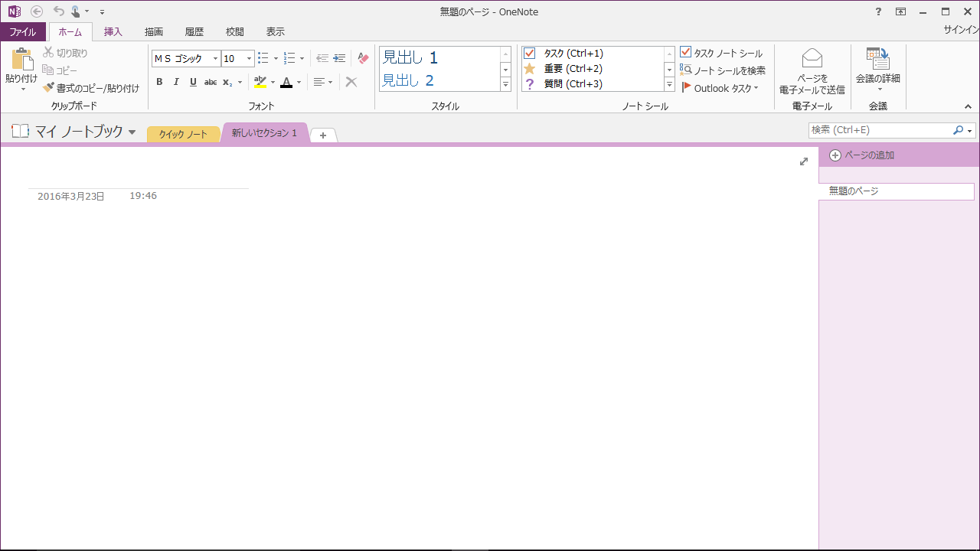Viewport: 980px width, 551px height.
Task: Select 新しいセクション 1 section tab
Action: pyautogui.click(x=264, y=133)
